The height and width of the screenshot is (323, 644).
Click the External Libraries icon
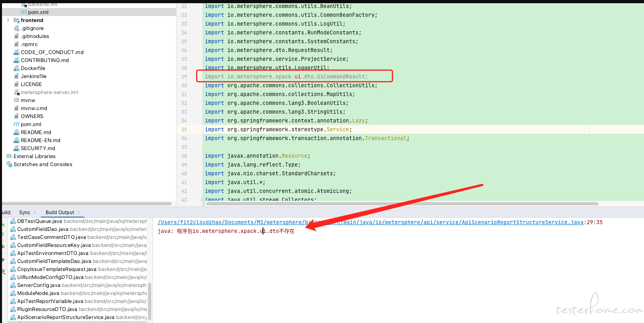pos(9,156)
